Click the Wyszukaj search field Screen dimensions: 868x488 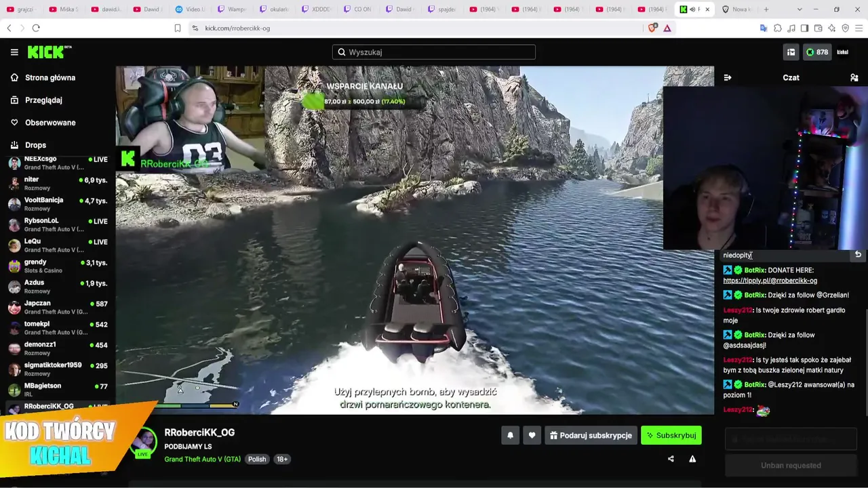434,52
